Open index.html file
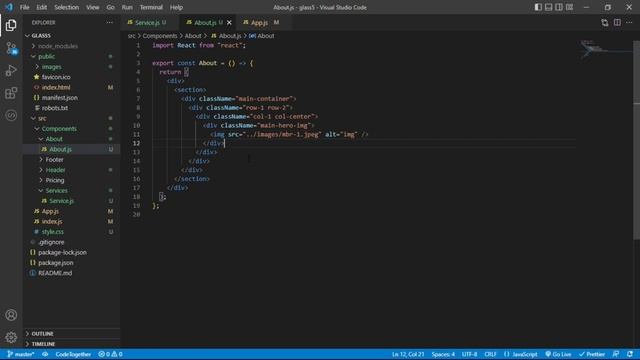 72,87
